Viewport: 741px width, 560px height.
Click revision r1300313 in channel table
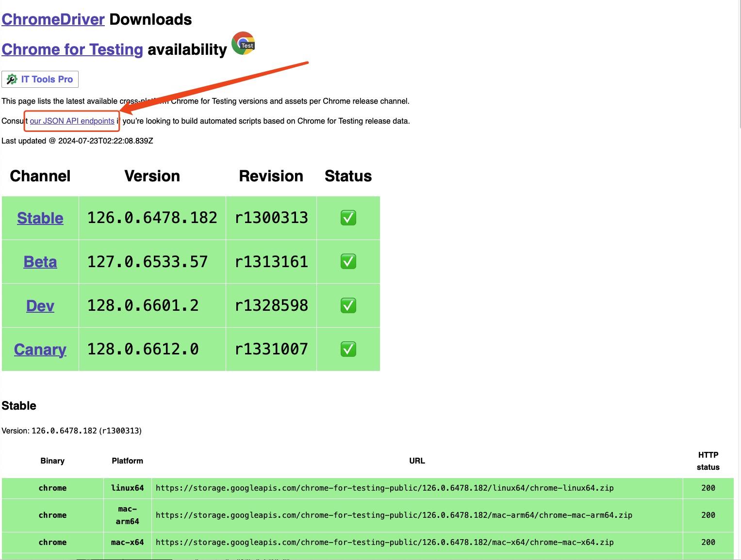click(271, 218)
